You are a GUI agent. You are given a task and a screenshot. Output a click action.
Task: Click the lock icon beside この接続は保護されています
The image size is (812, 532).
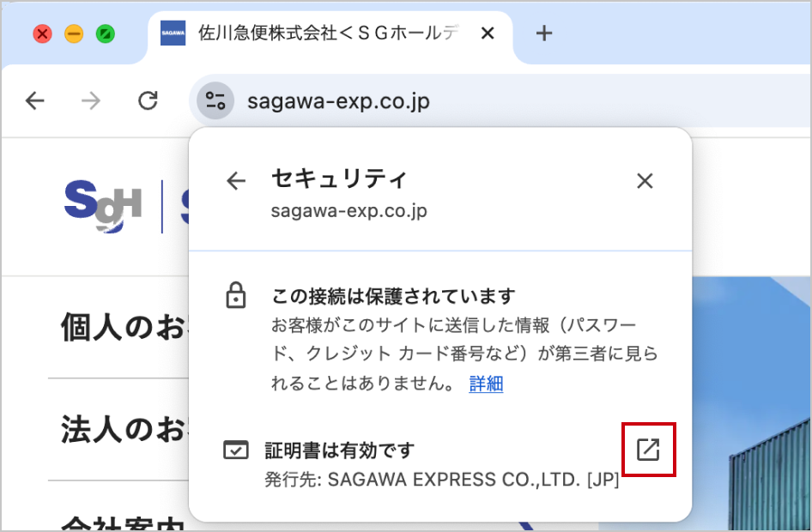[x=236, y=295]
